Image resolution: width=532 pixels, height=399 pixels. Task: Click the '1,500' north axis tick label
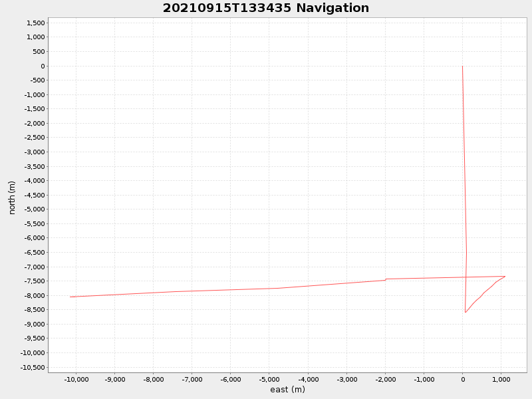(36, 23)
